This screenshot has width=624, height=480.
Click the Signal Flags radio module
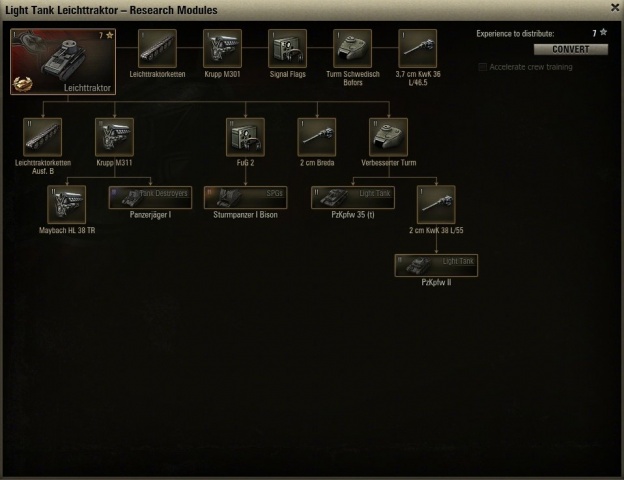click(x=287, y=48)
